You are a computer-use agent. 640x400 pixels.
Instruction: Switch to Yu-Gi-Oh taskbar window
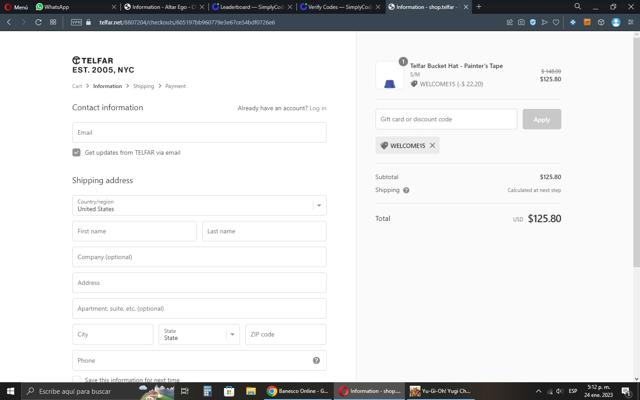(x=440, y=391)
